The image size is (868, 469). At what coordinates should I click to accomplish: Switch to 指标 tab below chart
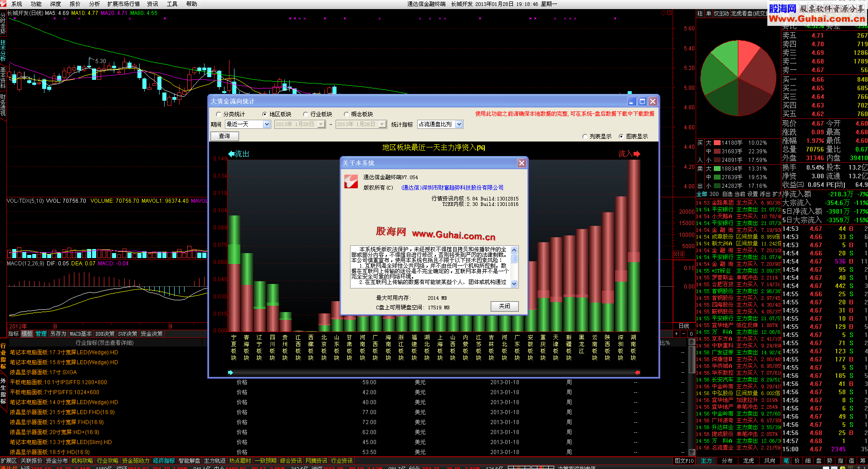coord(13,334)
